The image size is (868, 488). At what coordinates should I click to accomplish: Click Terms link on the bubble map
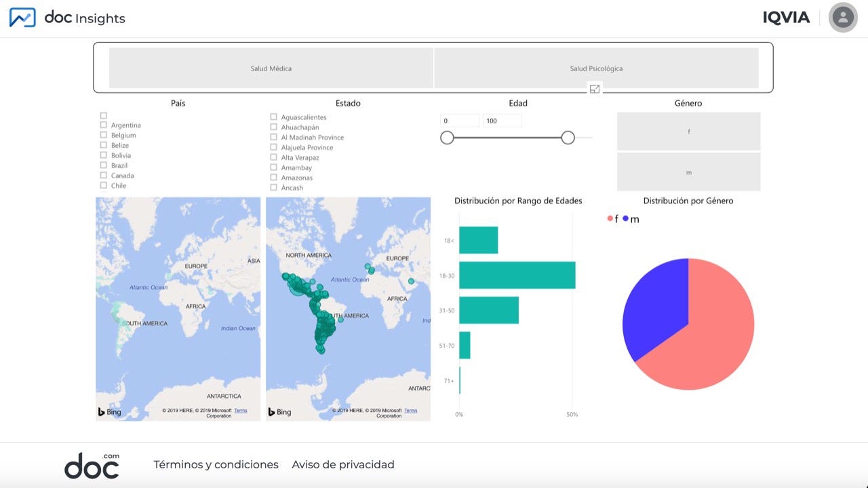coord(411,411)
